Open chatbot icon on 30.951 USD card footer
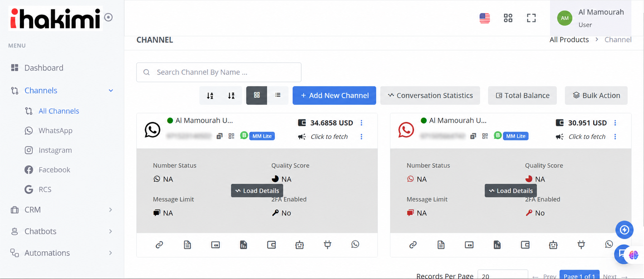 point(553,245)
